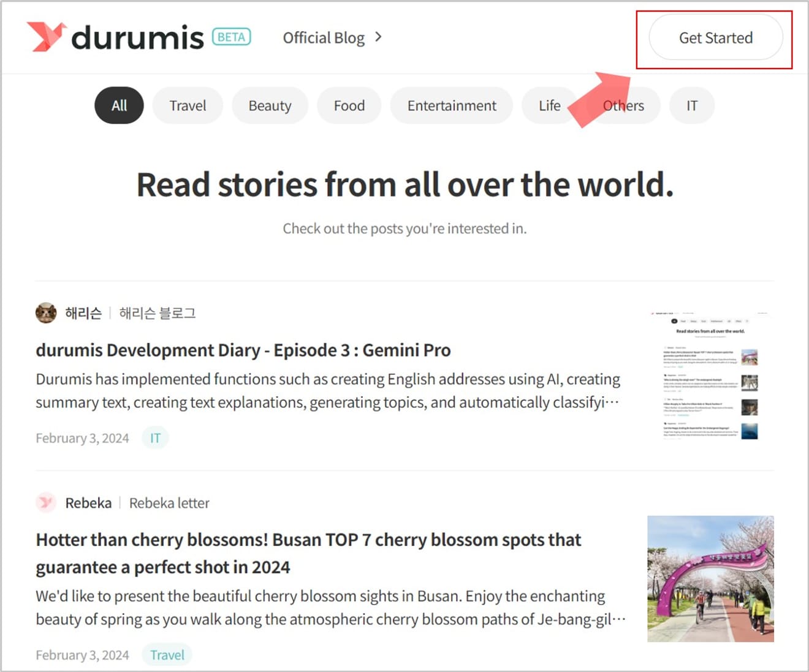Select the Life category filter
The image size is (809, 672).
[x=550, y=105]
